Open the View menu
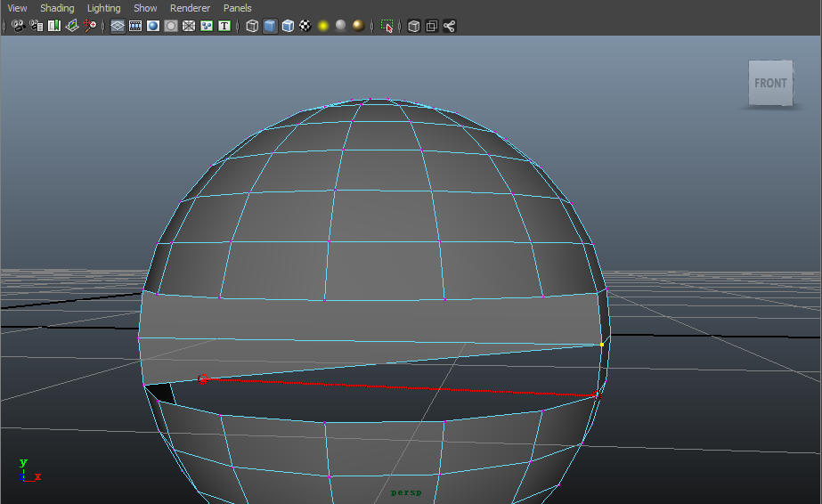Viewport: 822px width, 504px height. 17,8
